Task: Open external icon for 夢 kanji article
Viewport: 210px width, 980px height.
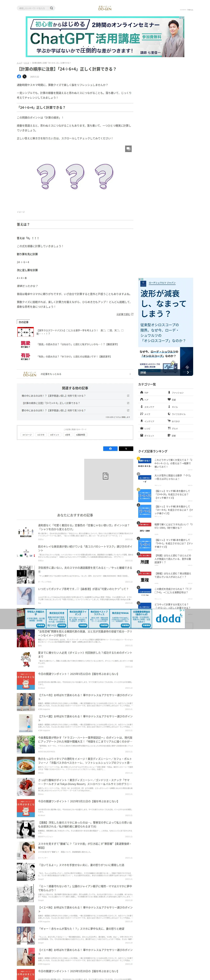Action: pyautogui.click(x=128, y=410)
